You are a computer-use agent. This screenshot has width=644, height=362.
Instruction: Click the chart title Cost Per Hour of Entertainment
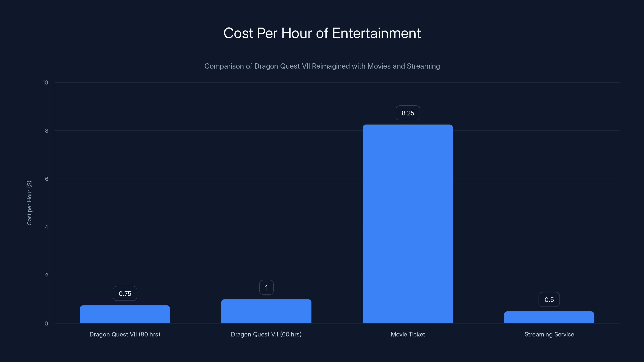[x=322, y=33]
